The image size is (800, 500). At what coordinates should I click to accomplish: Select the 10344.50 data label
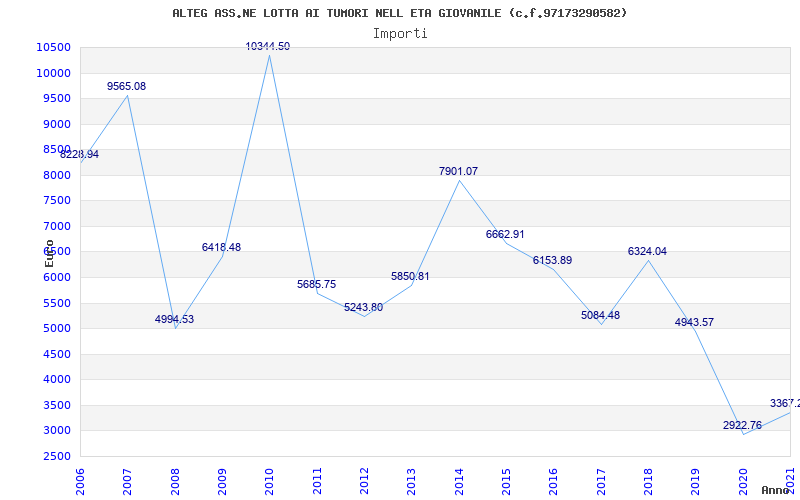[x=267, y=46]
